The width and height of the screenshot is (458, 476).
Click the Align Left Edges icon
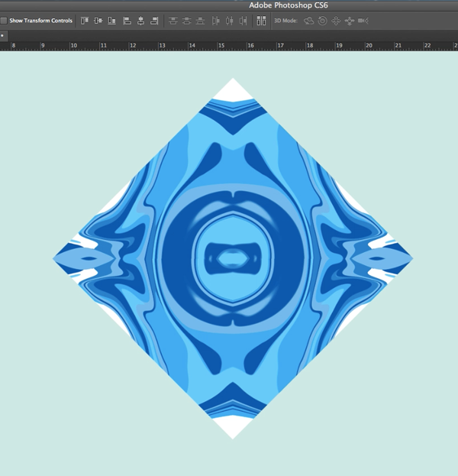pos(127,21)
